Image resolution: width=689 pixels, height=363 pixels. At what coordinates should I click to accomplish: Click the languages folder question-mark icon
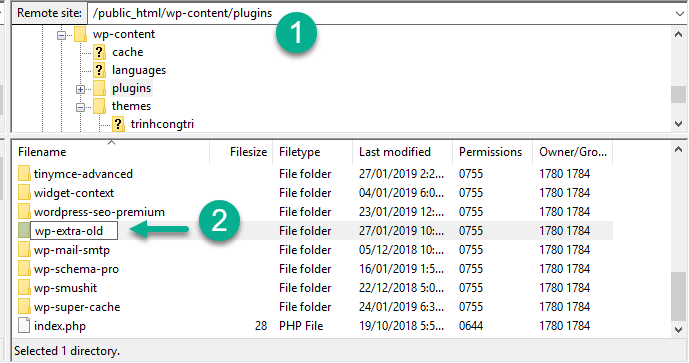pyautogui.click(x=99, y=70)
